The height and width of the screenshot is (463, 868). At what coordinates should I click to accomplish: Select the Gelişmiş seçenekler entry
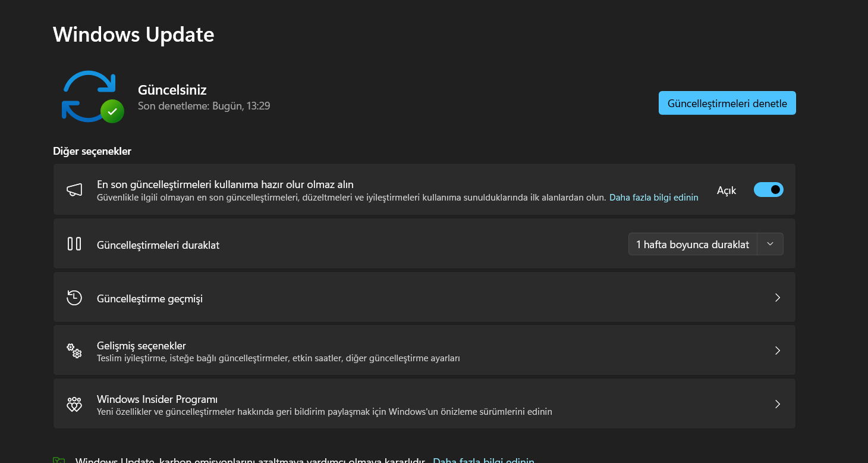pyautogui.click(x=141, y=346)
